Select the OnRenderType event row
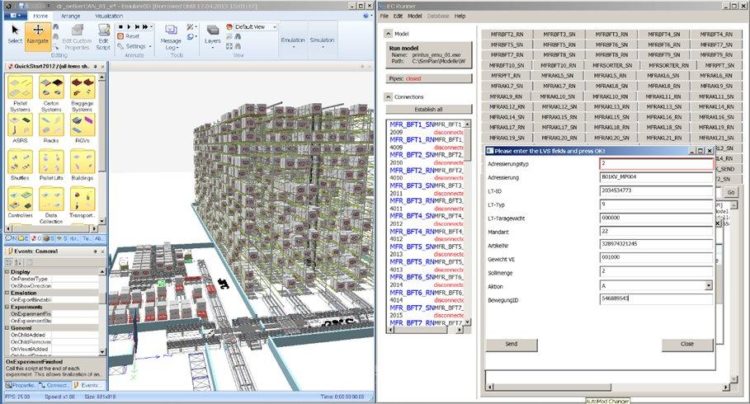Viewport: 750px width, 404px height. coord(54,279)
